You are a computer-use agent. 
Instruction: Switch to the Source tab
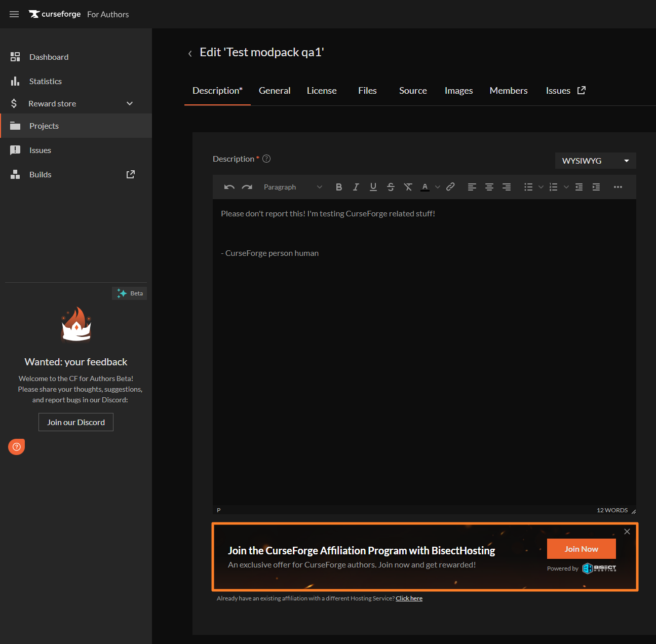coord(413,91)
